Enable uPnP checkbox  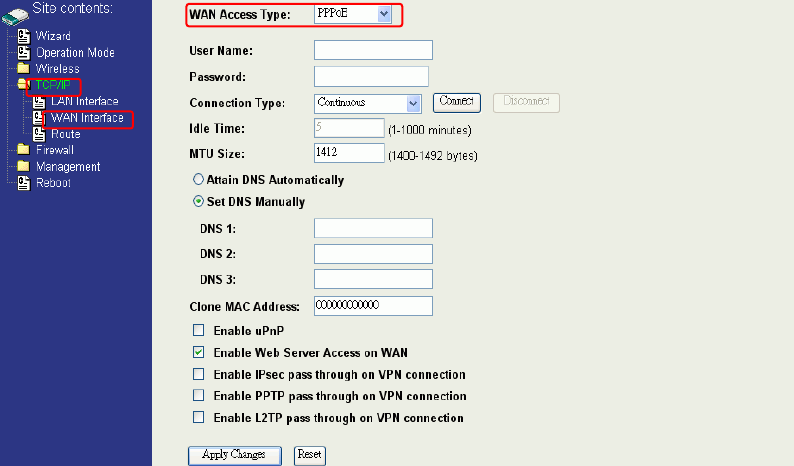point(198,330)
